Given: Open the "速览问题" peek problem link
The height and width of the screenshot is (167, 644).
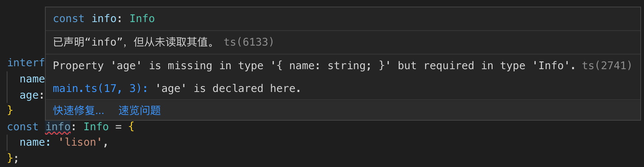Looking at the screenshot, I should click(140, 110).
